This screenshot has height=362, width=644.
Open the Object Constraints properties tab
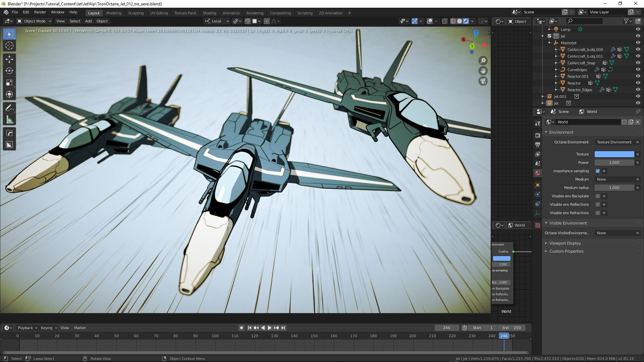point(538,204)
